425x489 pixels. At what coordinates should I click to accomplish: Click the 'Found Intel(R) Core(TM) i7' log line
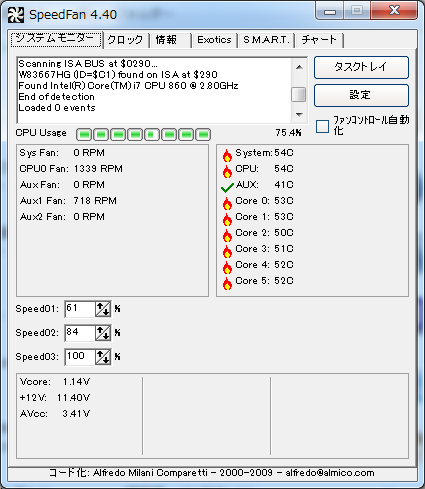(x=128, y=86)
